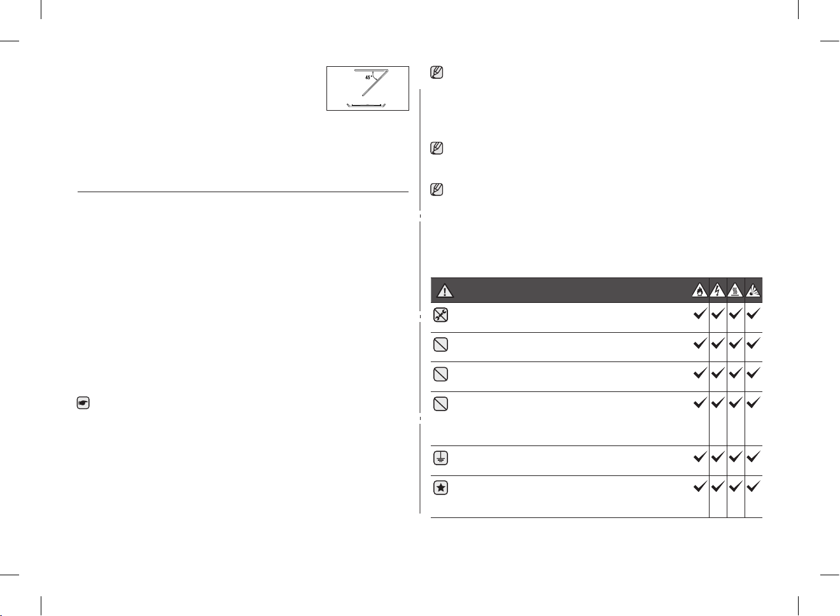This screenshot has height=616, width=840.
Task: Click the lowest pencil note icon
Action: pos(437,190)
